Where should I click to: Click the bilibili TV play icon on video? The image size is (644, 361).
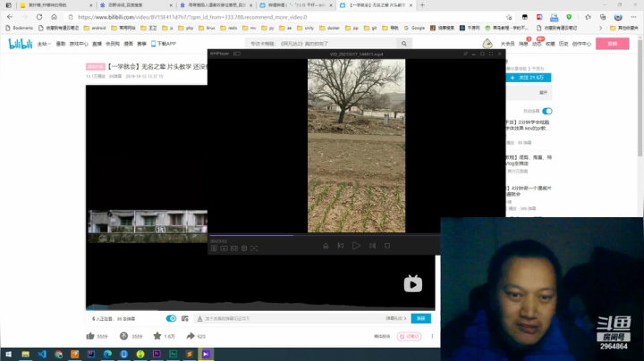(412, 284)
